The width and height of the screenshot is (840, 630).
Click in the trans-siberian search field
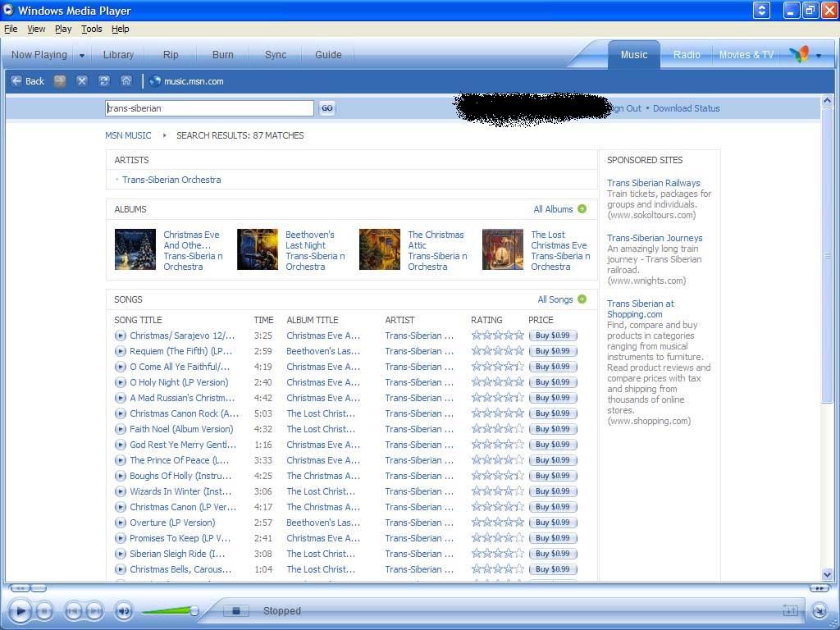tap(209, 108)
